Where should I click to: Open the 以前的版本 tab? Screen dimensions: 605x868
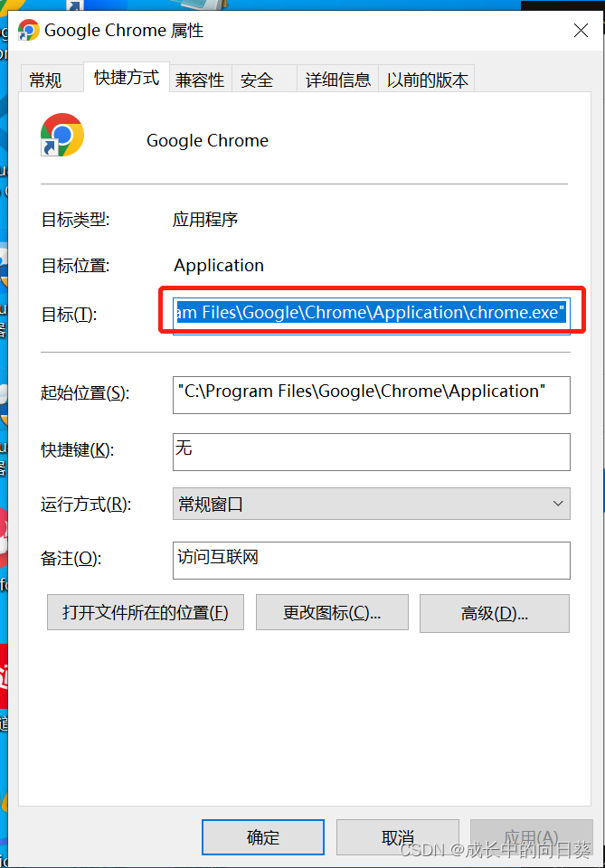click(427, 80)
